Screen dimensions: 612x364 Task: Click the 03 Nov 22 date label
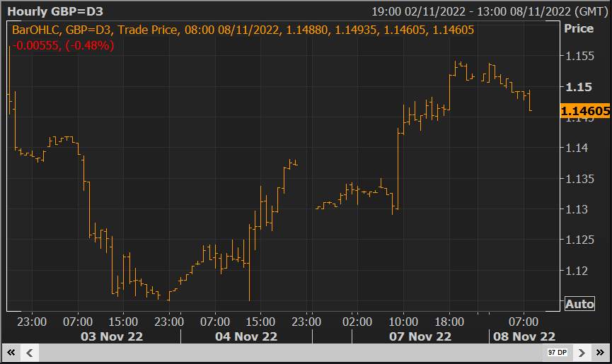point(112,336)
